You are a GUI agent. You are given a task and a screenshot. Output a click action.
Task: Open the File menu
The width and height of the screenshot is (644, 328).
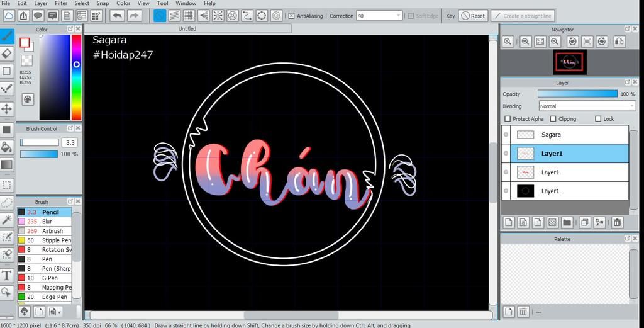click(x=6, y=3)
